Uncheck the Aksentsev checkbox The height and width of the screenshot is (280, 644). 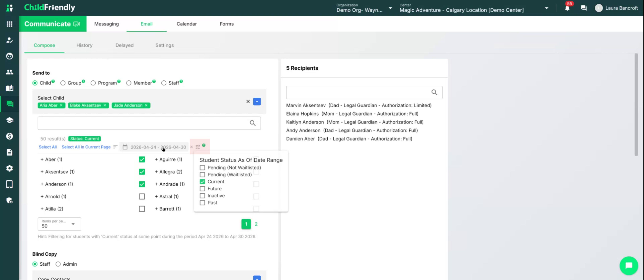[x=142, y=172]
